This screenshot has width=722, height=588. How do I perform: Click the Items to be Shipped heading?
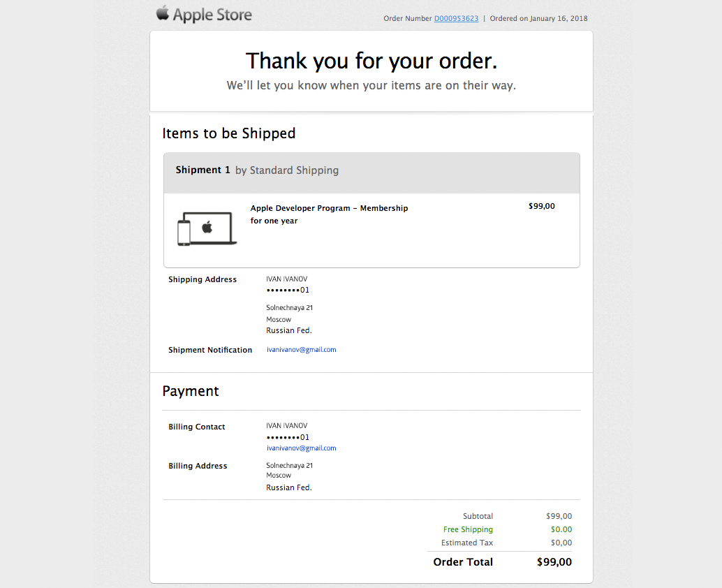click(229, 133)
